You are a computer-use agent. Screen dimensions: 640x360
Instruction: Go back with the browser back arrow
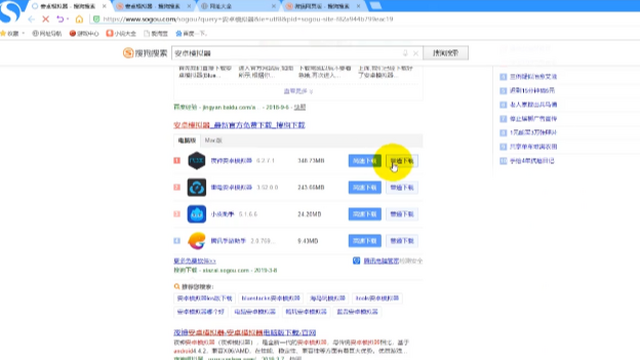click(x=31, y=19)
